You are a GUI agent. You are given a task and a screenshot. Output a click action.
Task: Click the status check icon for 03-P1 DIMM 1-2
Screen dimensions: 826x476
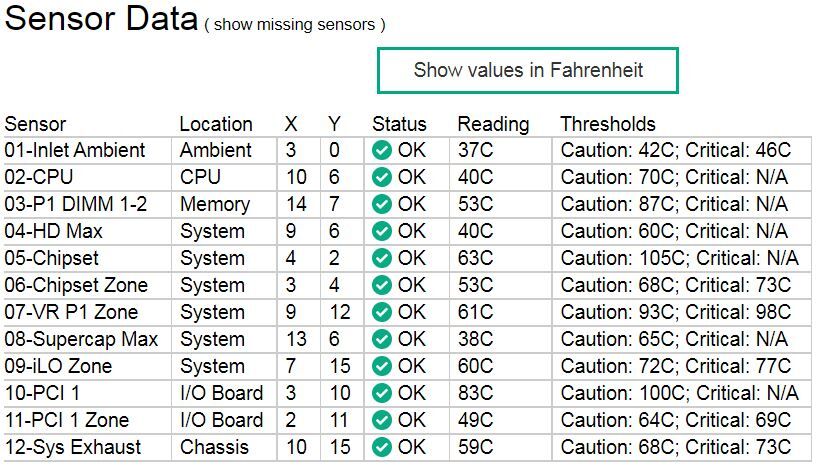pos(382,205)
